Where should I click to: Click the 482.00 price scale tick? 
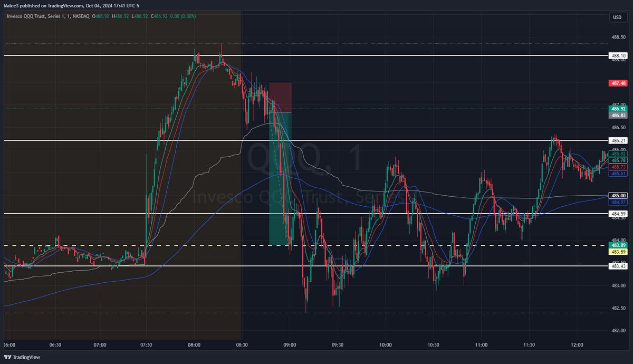pyautogui.click(x=619, y=331)
